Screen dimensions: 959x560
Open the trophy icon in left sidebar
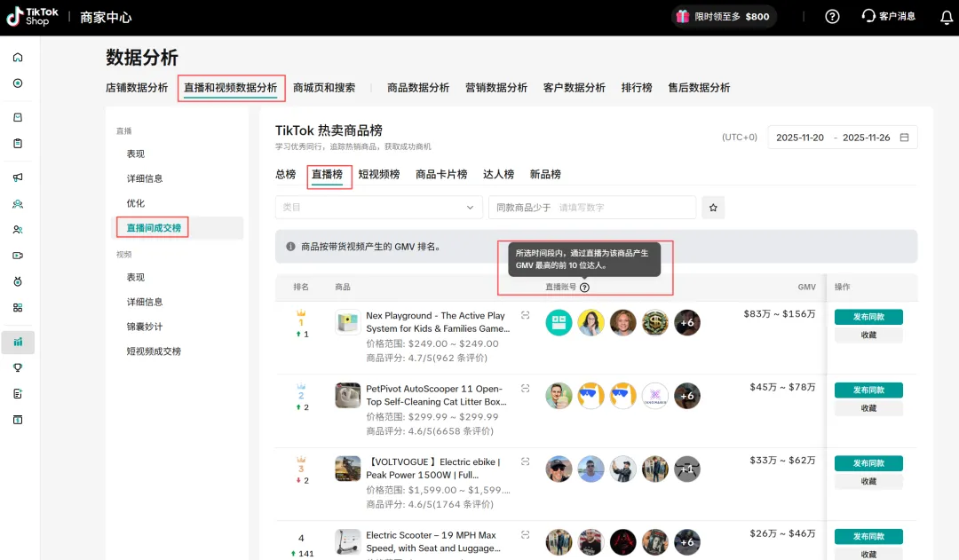click(18, 367)
